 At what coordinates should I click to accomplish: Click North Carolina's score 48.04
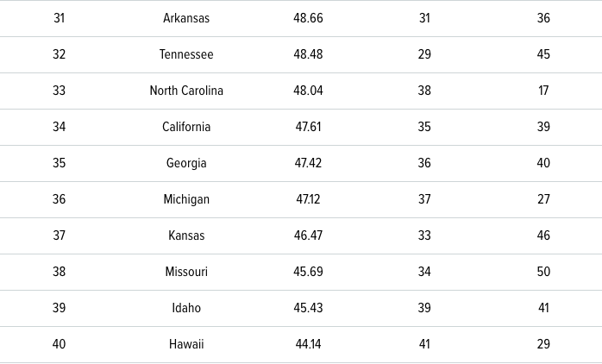[x=308, y=91]
